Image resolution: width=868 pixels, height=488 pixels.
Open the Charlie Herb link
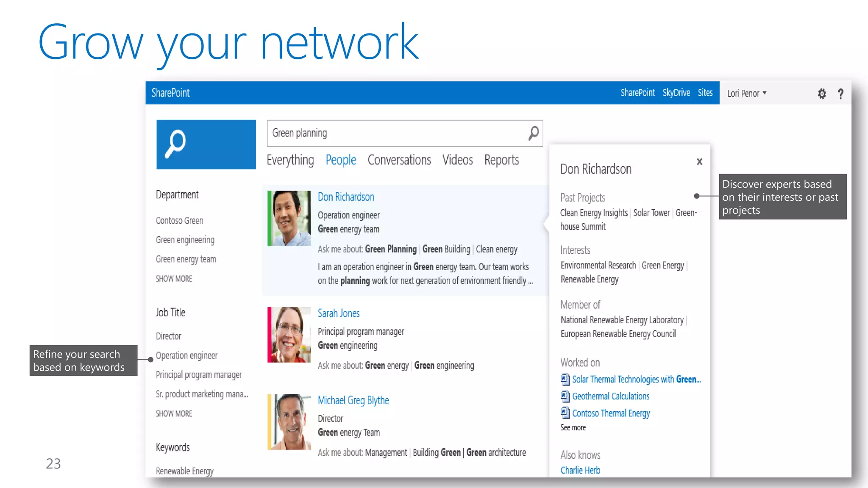click(580, 470)
